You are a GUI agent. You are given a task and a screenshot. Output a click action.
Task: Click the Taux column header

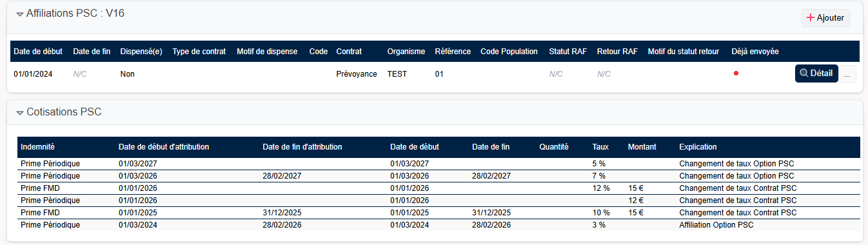point(600,147)
